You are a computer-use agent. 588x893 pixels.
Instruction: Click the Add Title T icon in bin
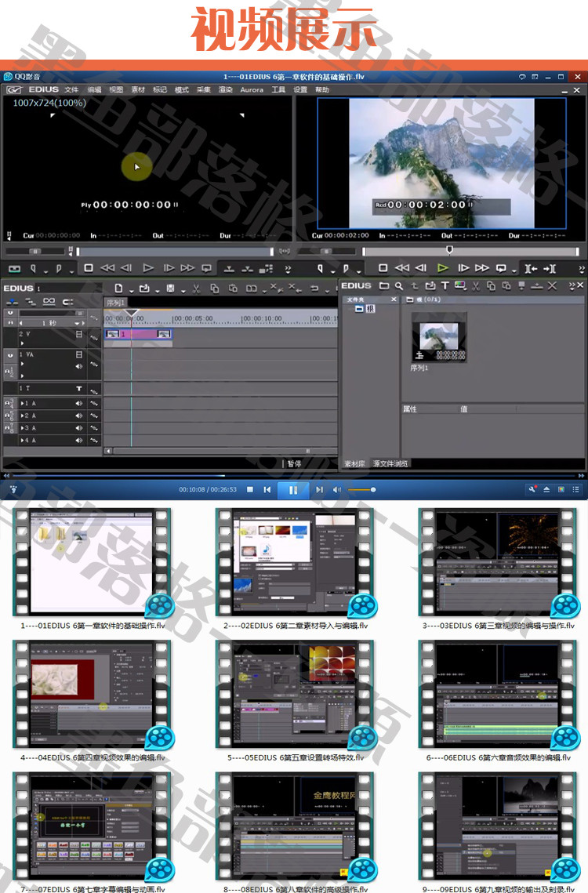pyautogui.click(x=445, y=286)
